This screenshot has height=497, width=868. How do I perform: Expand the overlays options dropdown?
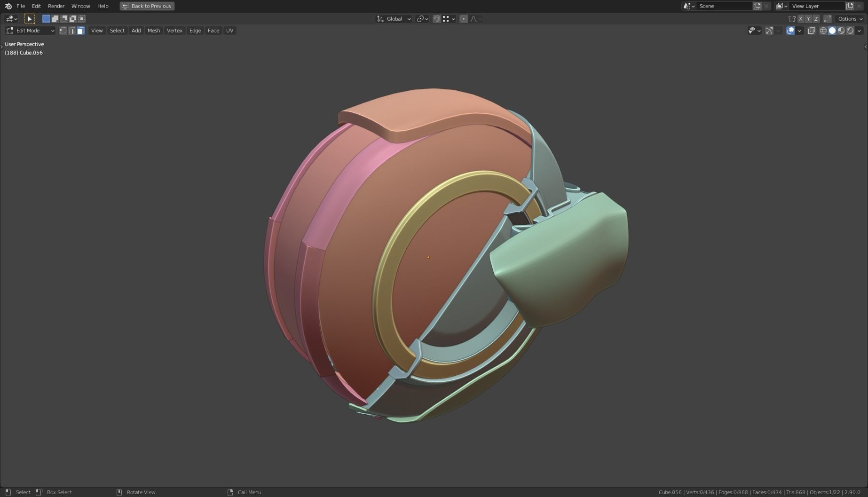pyautogui.click(x=799, y=31)
